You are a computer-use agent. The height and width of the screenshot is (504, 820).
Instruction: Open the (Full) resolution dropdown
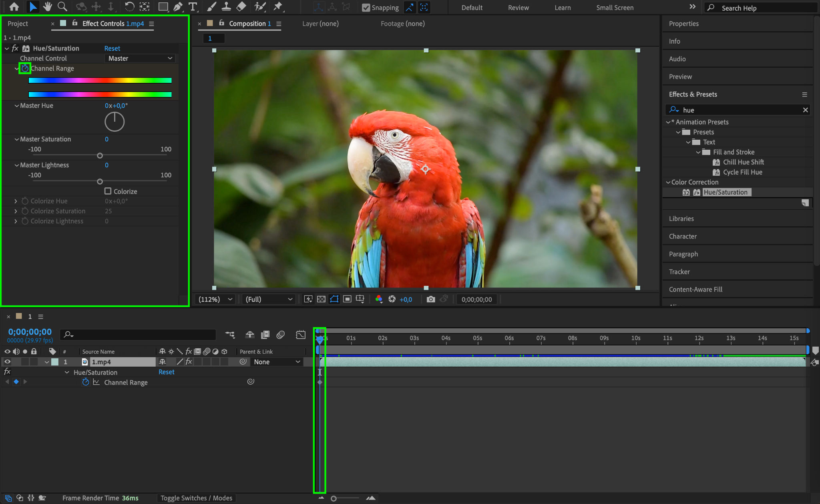(269, 299)
